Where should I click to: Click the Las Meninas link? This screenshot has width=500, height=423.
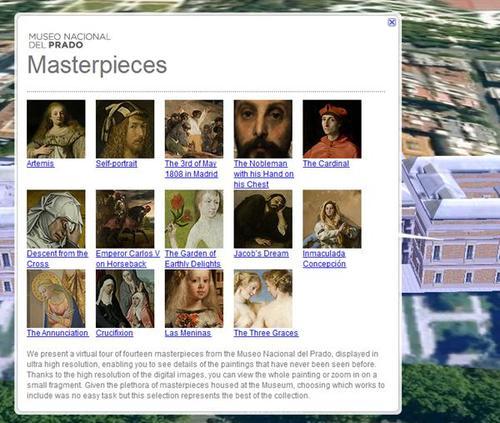coord(188,333)
